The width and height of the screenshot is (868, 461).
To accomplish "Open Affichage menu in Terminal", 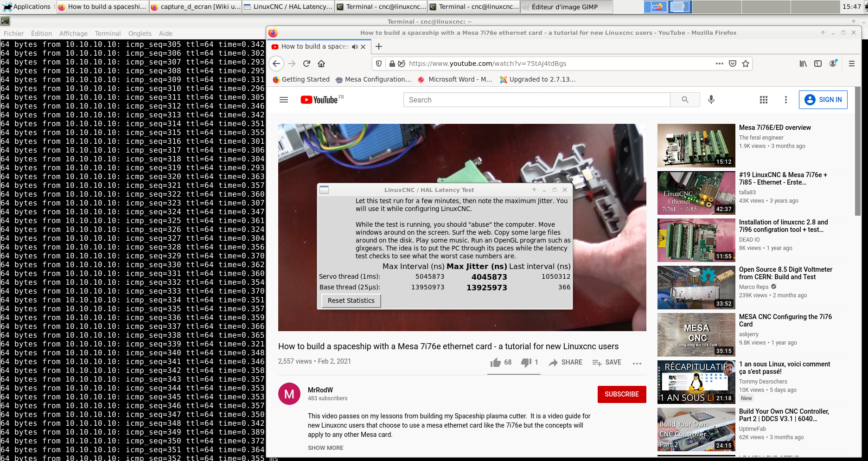I will tap(73, 33).
